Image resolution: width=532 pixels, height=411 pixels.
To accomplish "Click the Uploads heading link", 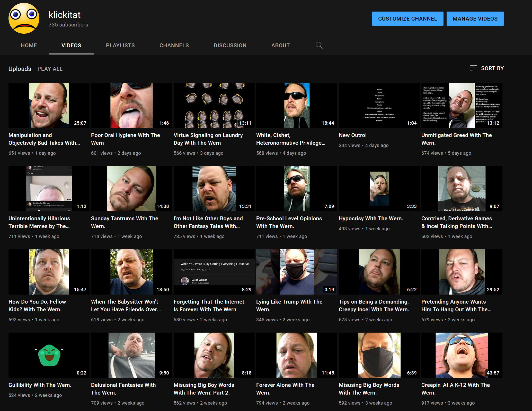I will (x=20, y=69).
